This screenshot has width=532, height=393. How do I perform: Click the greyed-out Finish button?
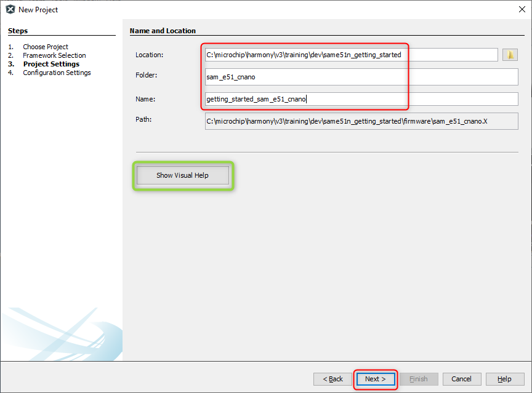click(x=419, y=379)
